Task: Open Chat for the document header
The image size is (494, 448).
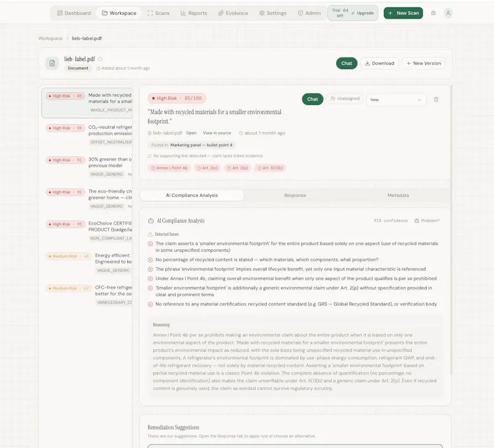Action: tap(346, 64)
